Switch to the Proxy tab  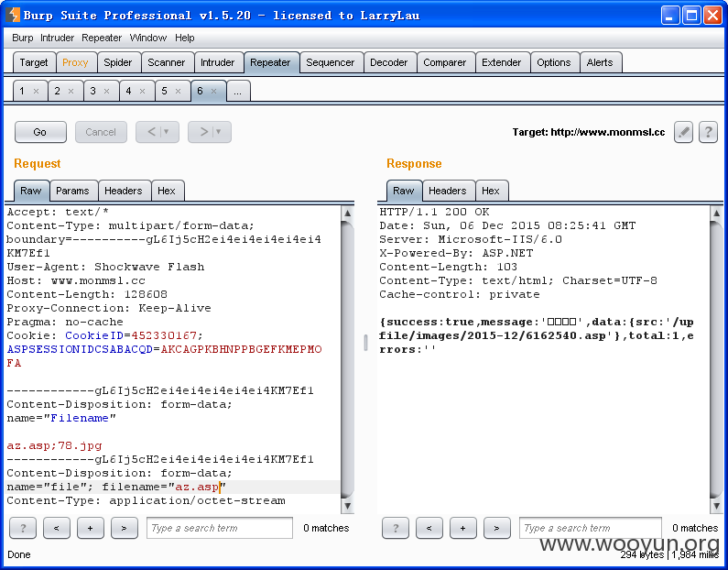pos(75,62)
